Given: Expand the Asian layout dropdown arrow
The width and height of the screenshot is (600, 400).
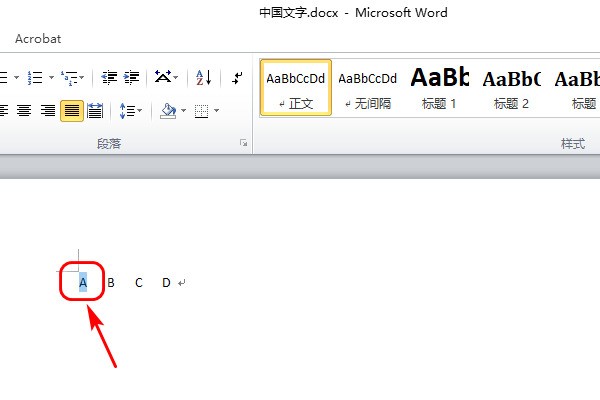Looking at the screenshot, I should [x=176, y=78].
